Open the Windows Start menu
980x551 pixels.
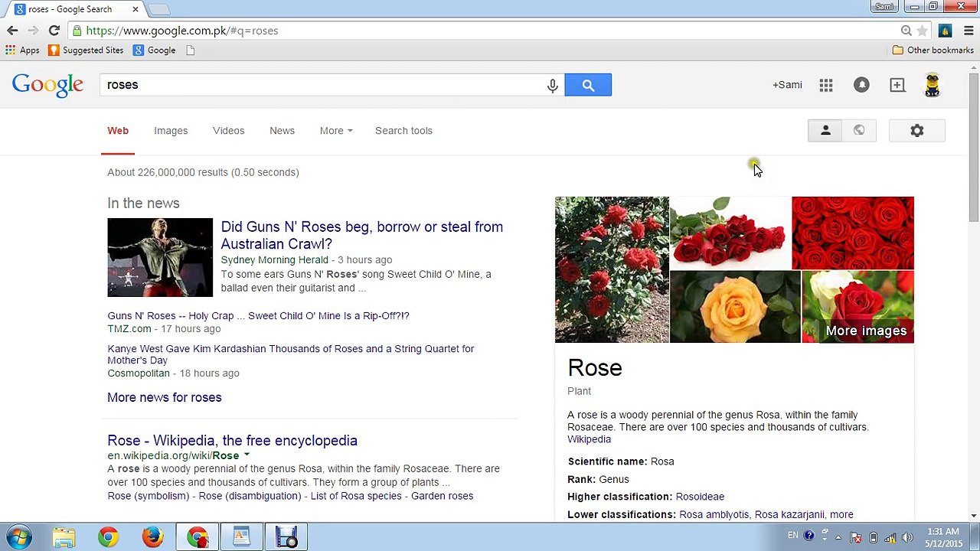pos(18,537)
